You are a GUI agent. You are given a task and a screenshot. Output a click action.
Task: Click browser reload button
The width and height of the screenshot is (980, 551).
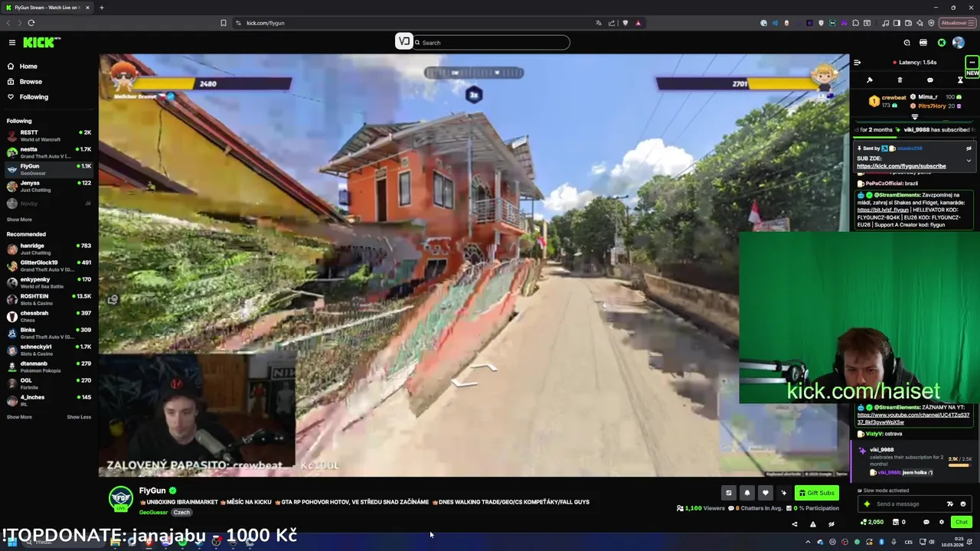pyautogui.click(x=31, y=23)
